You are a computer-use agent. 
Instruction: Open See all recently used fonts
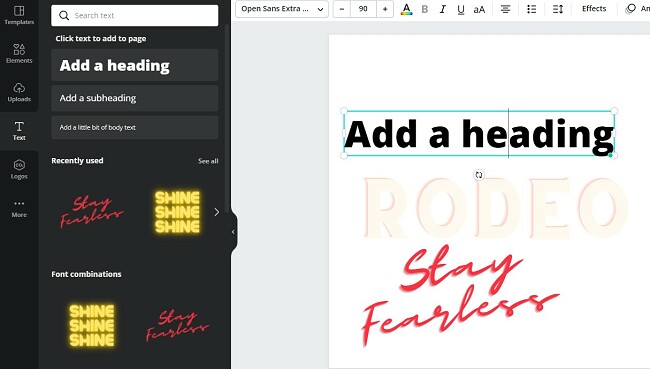click(x=208, y=161)
